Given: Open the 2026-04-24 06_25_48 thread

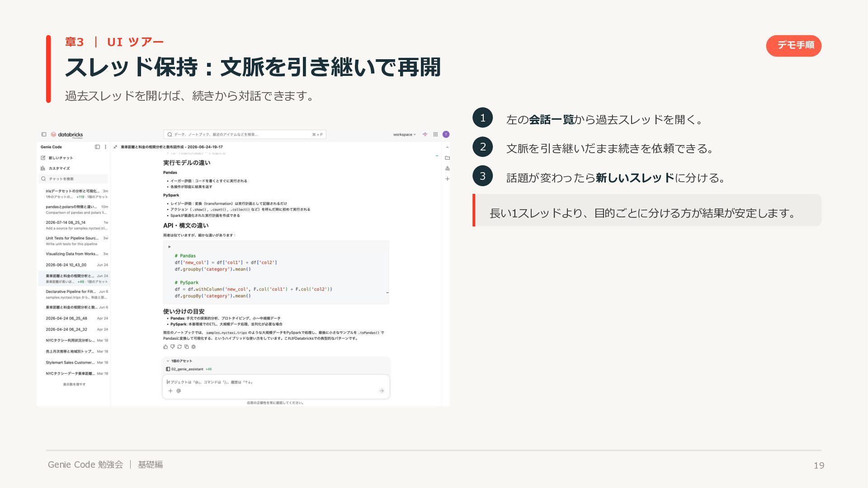Looking at the screenshot, I should tap(75, 318).
